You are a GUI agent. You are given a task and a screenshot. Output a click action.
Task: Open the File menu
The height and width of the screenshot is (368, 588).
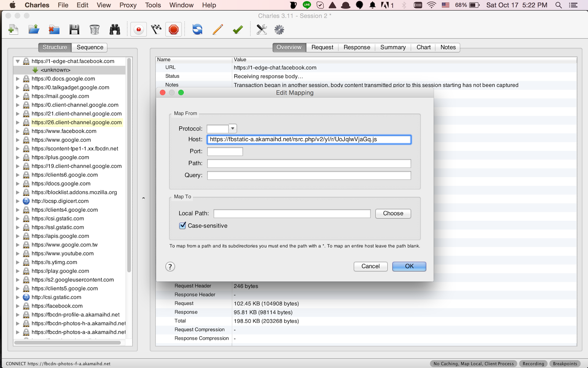click(63, 5)
